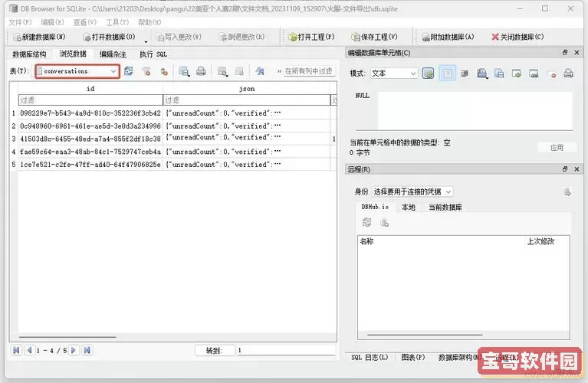The width and height of the screenshot is (588, 383).
Task: Switch to 浏览数据 tab
Action: click(73, 54)
